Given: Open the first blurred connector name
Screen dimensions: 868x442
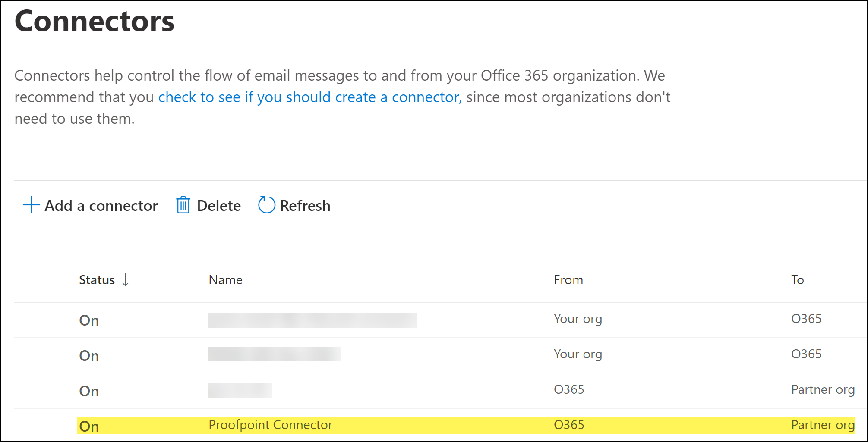Looking at the screenshot, I should click(312, 320).
